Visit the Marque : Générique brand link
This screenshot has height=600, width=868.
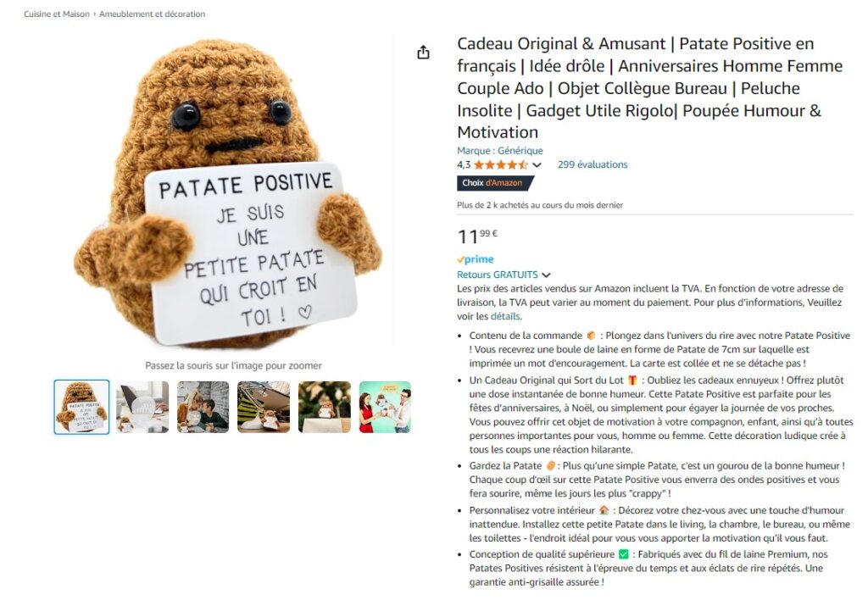tap(500, 151)
